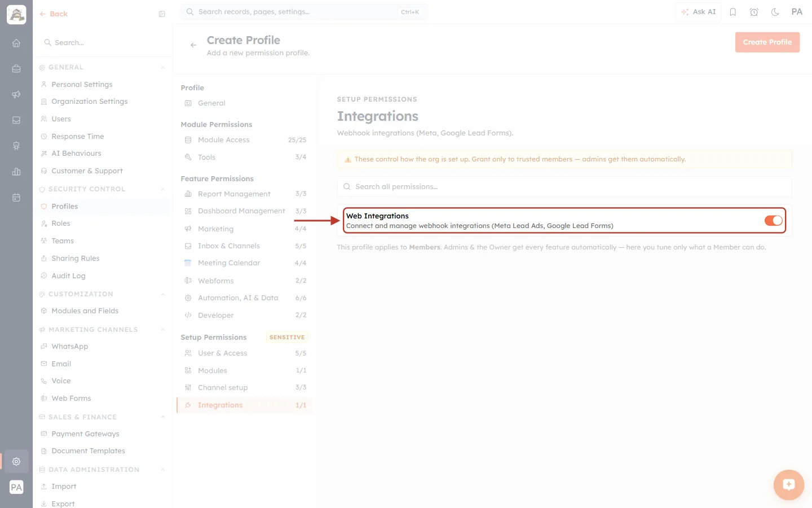Viewport: 812px width, 508px height.
Task: Click the PA avatar at bottom of rail
Action: (16, 488)
